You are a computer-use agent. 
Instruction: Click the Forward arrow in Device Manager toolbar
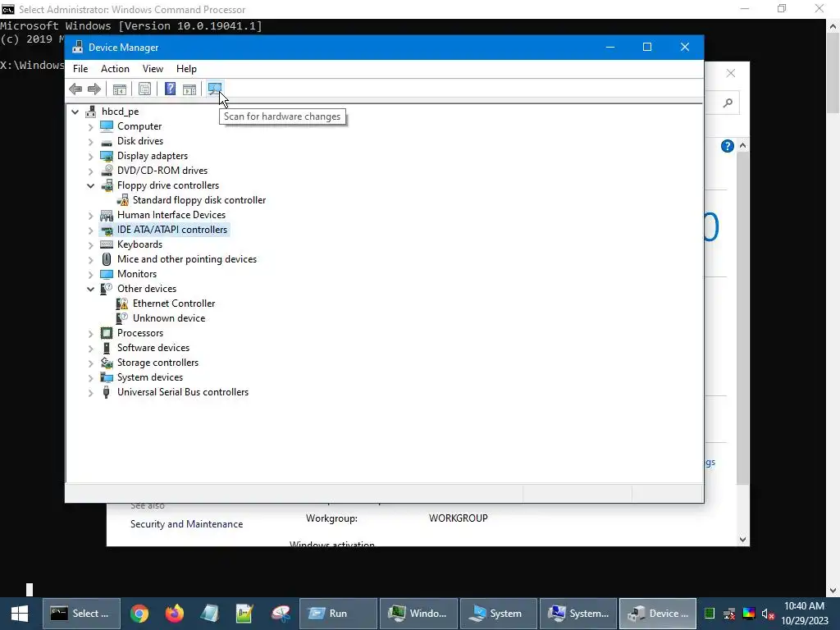pos(94,89)
